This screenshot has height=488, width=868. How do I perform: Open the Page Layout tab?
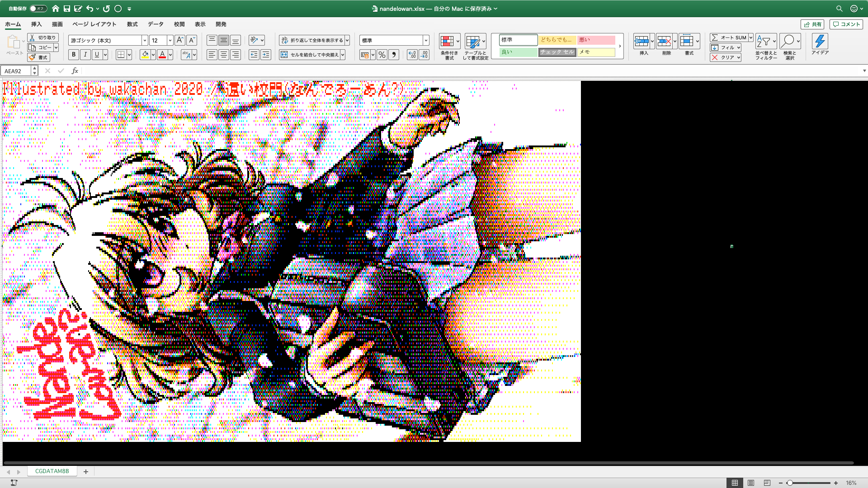pyautogui.click(x=94, y=24)
